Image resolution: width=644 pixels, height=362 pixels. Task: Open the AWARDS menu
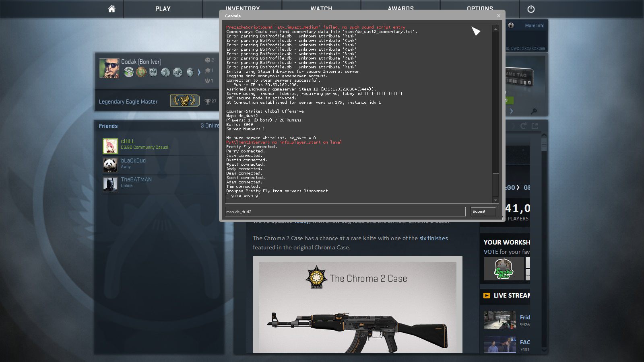click(x=400, y=8)
